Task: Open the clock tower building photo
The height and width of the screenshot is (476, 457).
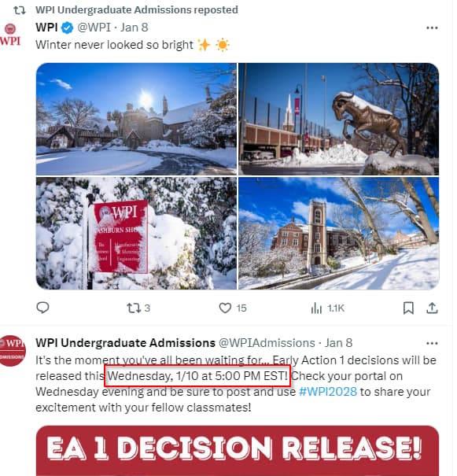Action: coord(339,234)
